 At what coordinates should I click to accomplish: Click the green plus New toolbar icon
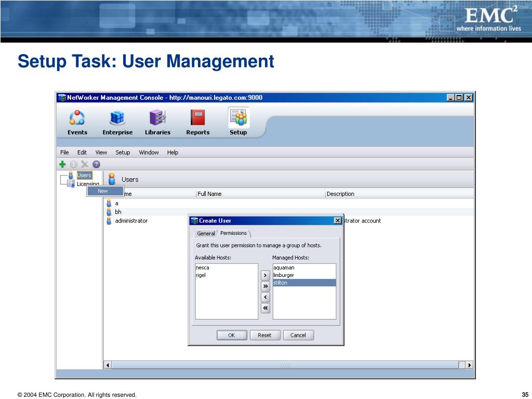pos(62,164)
